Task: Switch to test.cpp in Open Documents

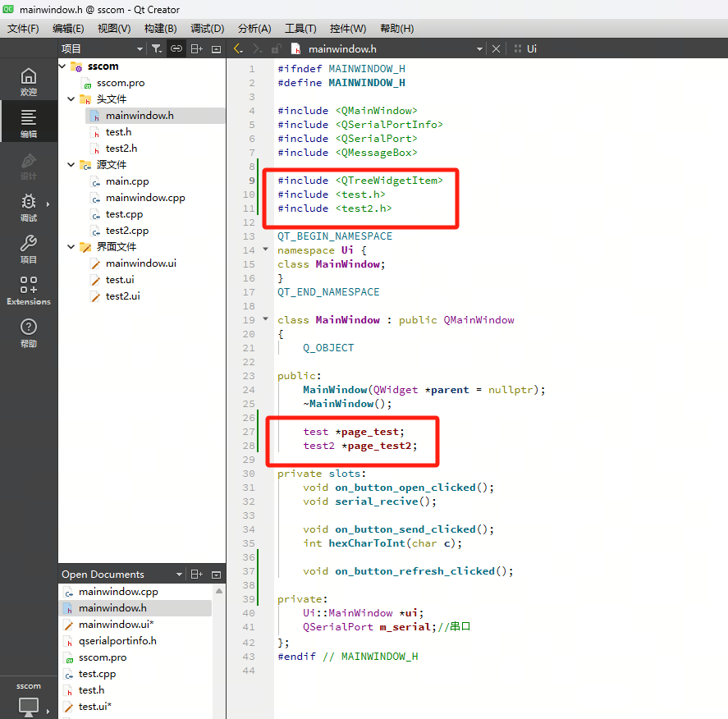Action: 97,674
